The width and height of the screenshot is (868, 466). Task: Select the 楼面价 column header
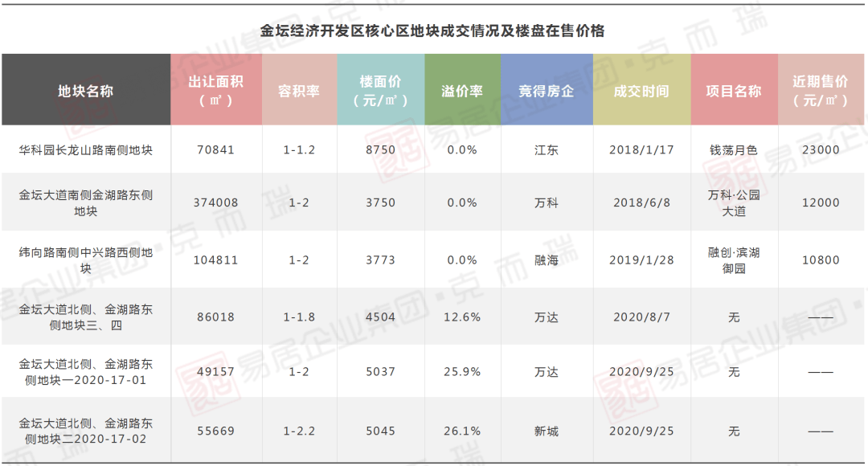point(381,90)
